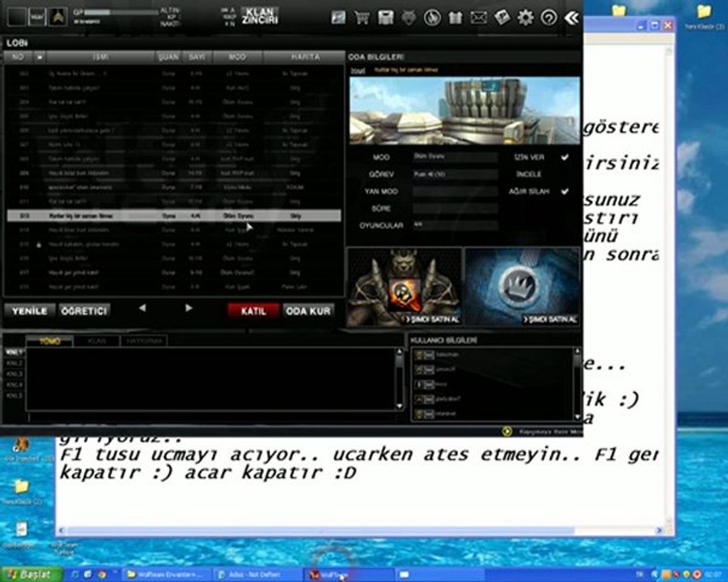Click the lock column header icon
Viewport: 728px width, 582px height.
pyautogui.click(x=40, y=57)
